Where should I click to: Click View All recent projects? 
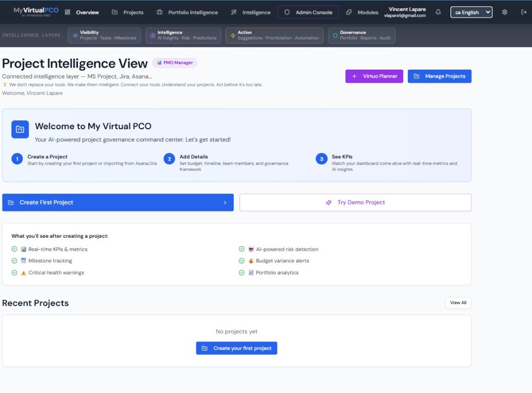458,303
